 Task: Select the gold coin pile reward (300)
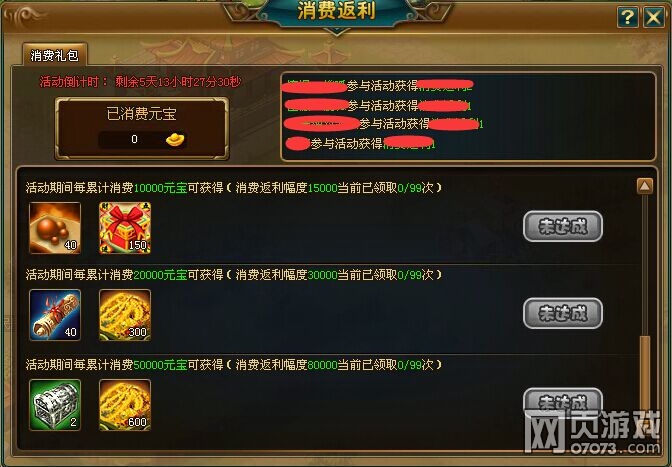[125, 315]
